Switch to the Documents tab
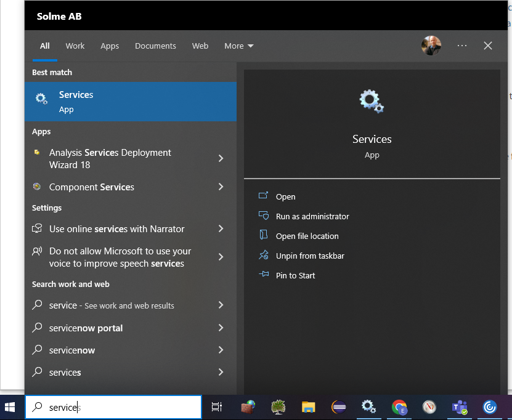Screen dimensions: 512x420 coord(155,46)
